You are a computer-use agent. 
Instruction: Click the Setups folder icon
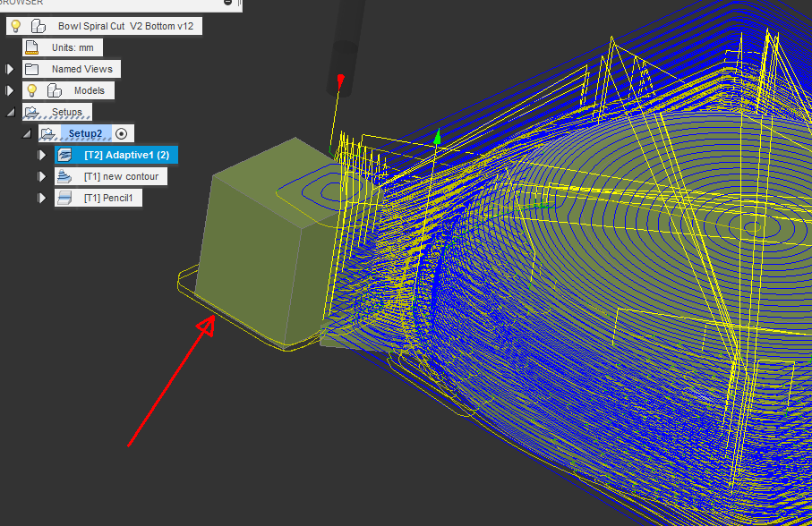pos(30,111)
